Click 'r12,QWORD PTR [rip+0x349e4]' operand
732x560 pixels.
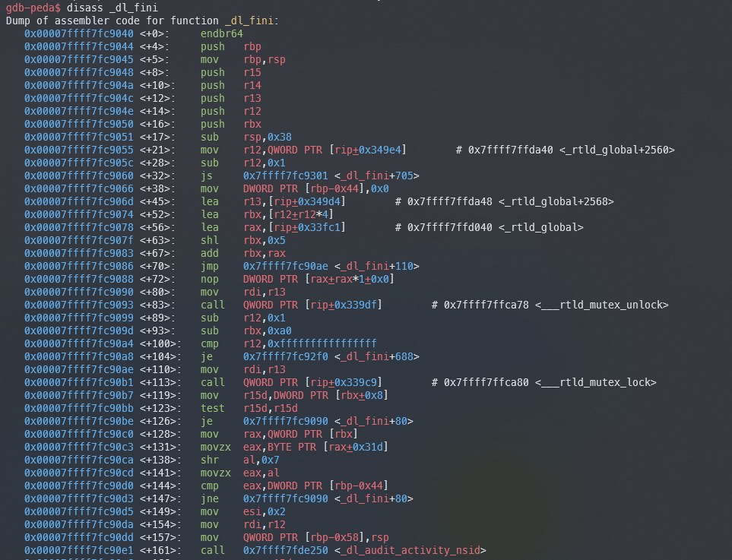point(325,150)
